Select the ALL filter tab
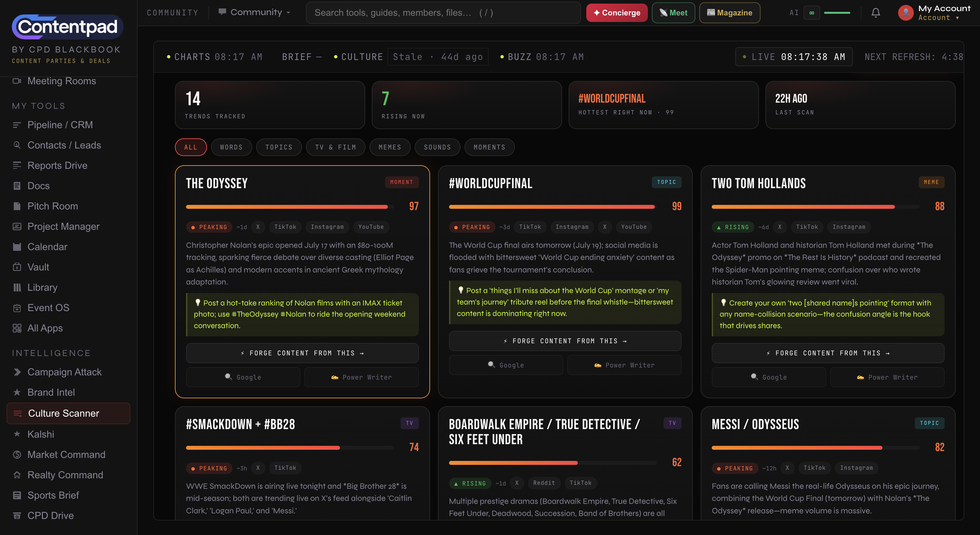The image size is (980, 535). pyautogui.click(x=191, y=148)
